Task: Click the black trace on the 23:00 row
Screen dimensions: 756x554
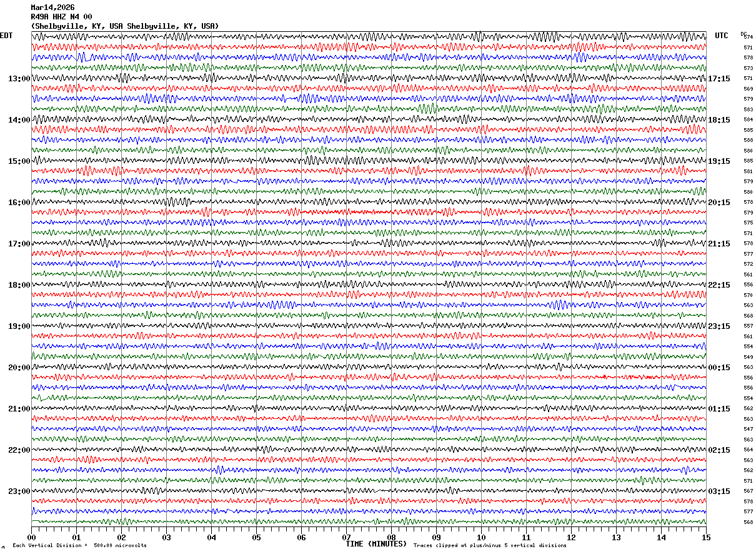Action: tap(369, 491)
